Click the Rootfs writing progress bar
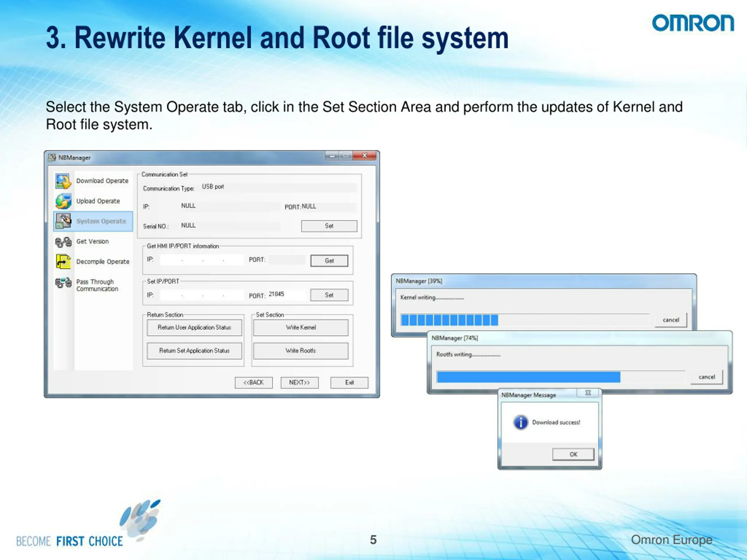Screen dimensions: 747x560 tap(561, 377)
